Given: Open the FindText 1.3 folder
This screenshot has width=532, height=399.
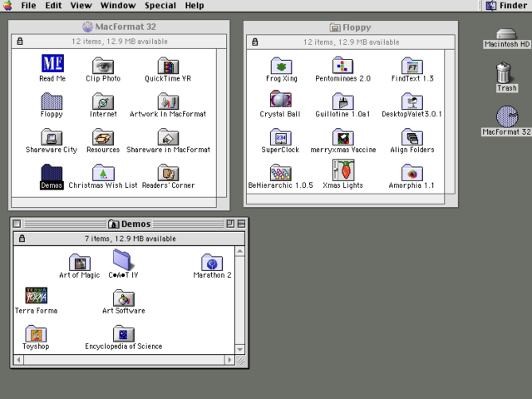Looking at the screenshot, I should pos(412,66).
